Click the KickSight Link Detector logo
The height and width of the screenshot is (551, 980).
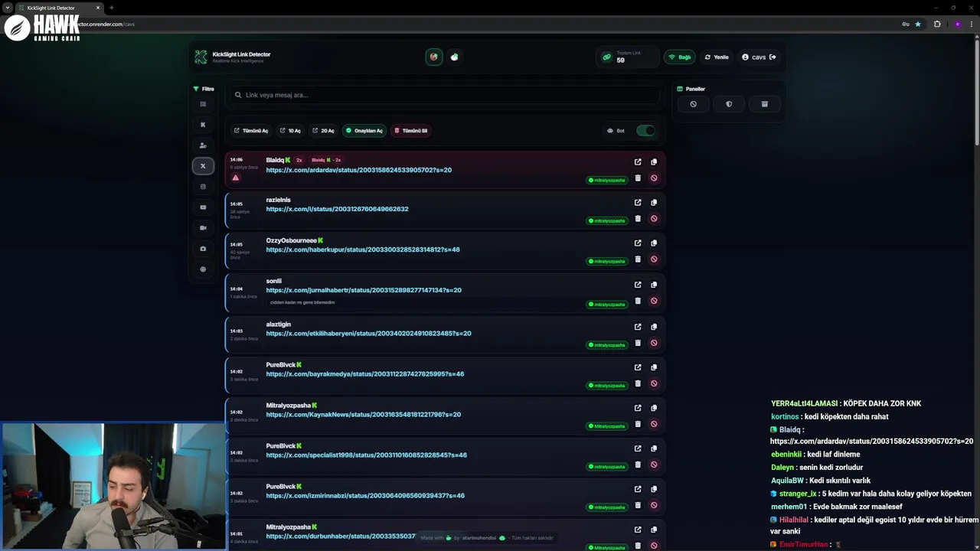tap(201, 57)
